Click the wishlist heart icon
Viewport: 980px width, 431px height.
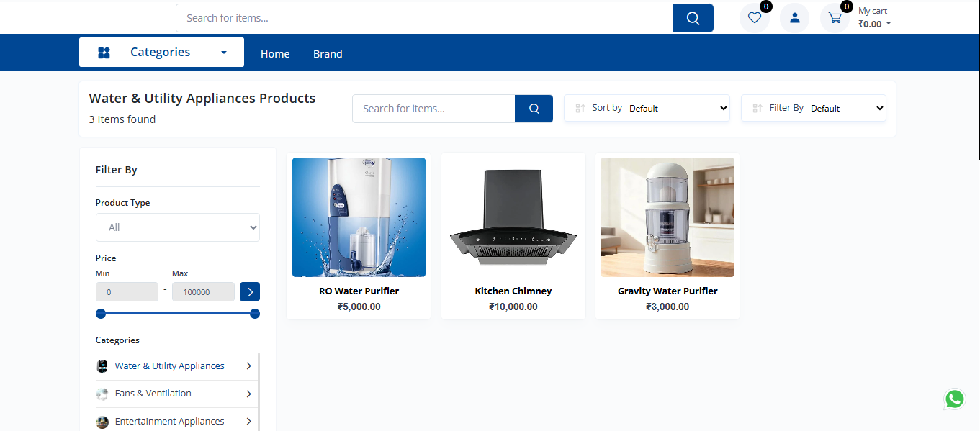pyautogui.click(x=754, y=18)
